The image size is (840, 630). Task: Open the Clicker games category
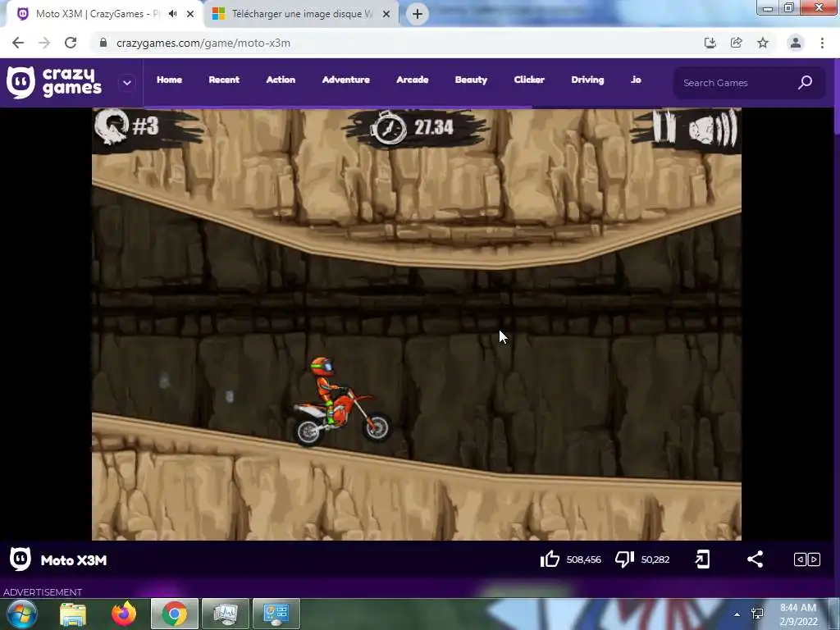click(529, 80)
